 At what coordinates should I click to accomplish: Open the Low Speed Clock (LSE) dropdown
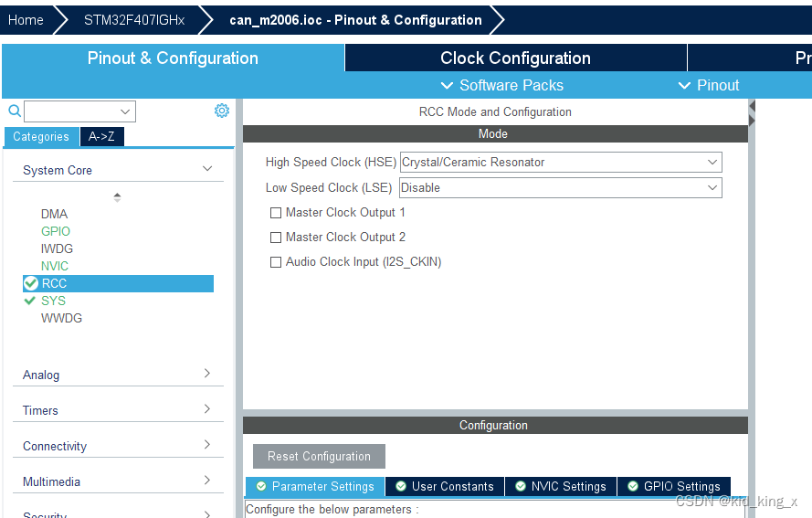[x=561, y=187]
